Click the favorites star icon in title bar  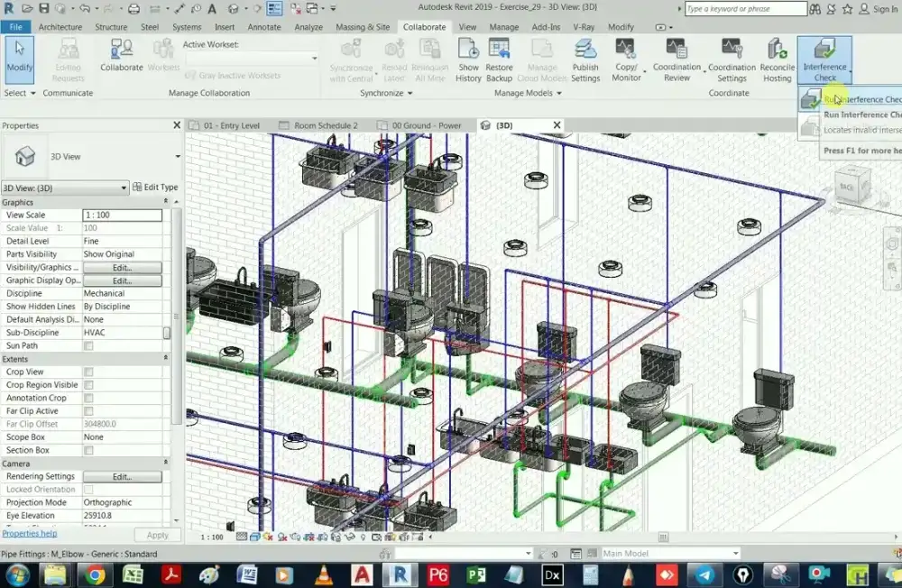coord(847,9)
